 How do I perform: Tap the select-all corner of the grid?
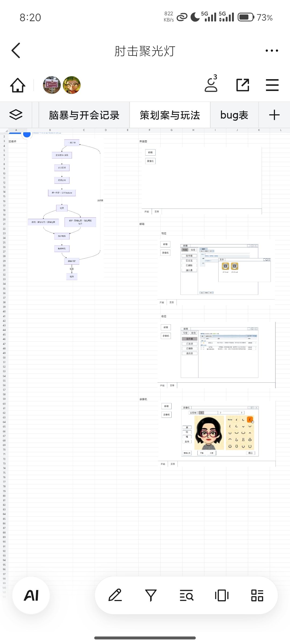coord(4,130)
